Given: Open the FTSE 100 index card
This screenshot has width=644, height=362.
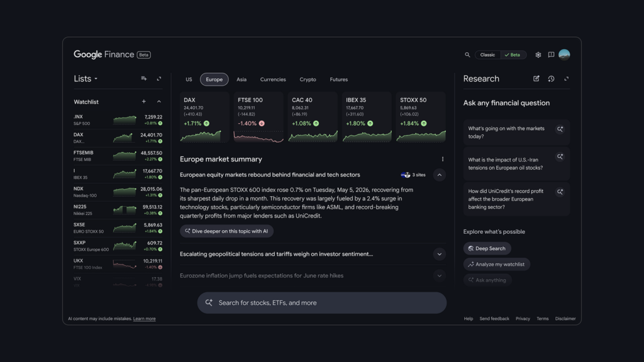Looking at the screenshot, I should 258,117.
